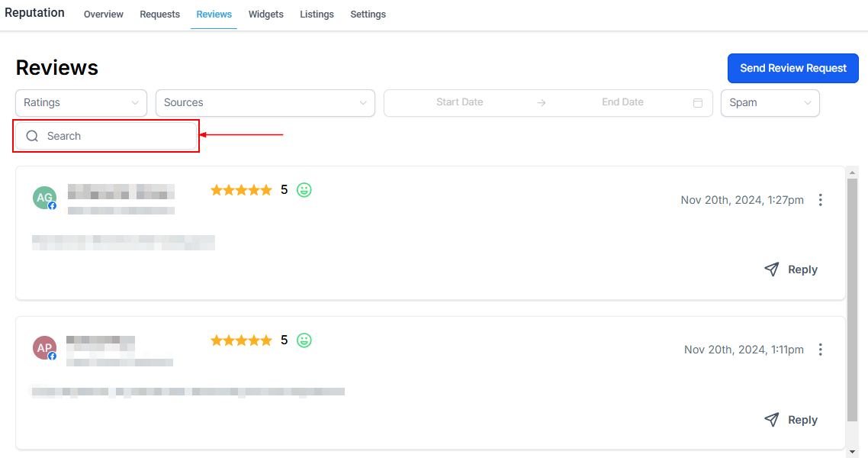The image size is (868, 458).
Task: Open the Spam filter dropdown
Action: 770,103
